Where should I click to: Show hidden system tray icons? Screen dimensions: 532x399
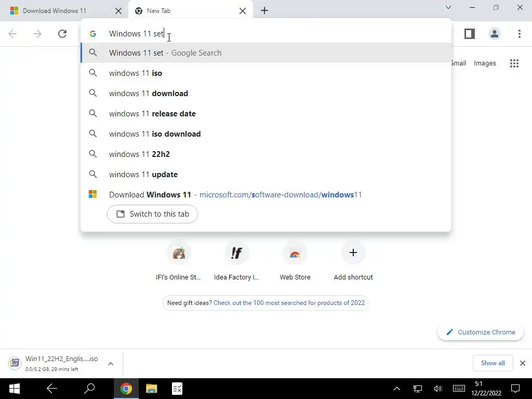point(396,389)
